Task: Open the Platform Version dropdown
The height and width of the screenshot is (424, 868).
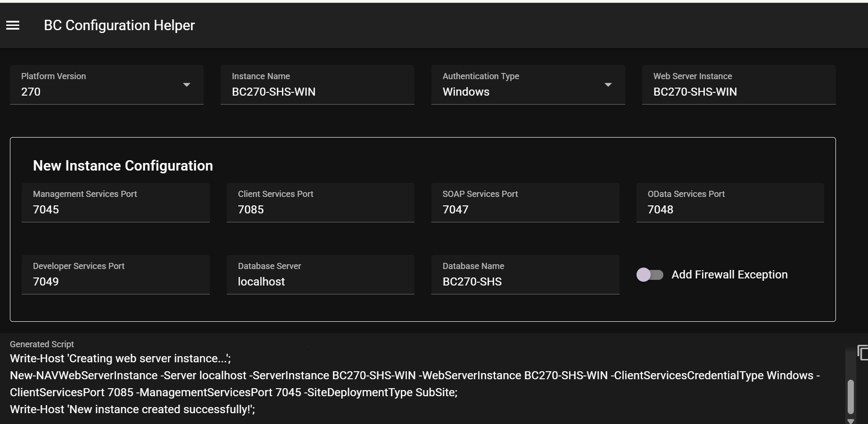Action: tap(107, 85)
